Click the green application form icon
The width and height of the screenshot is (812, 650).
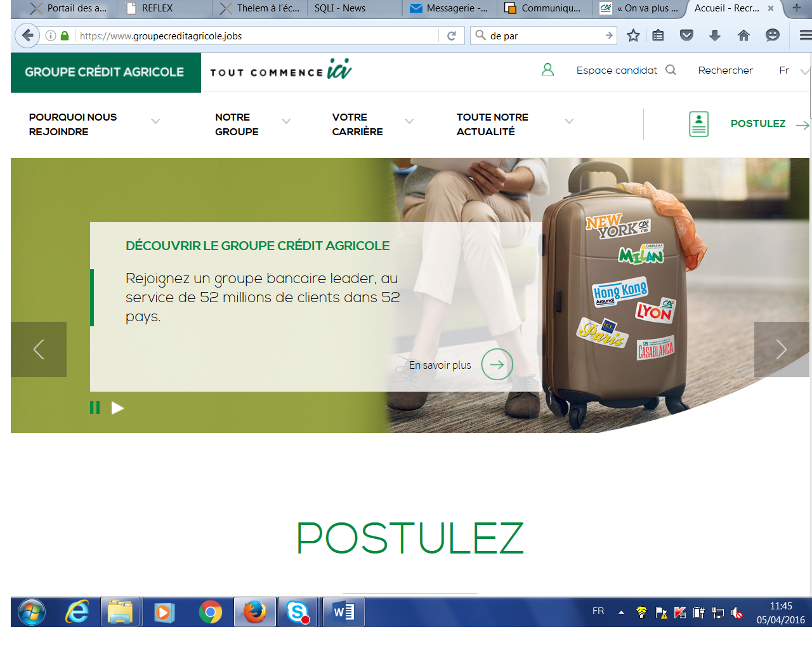tap(698, 124)
